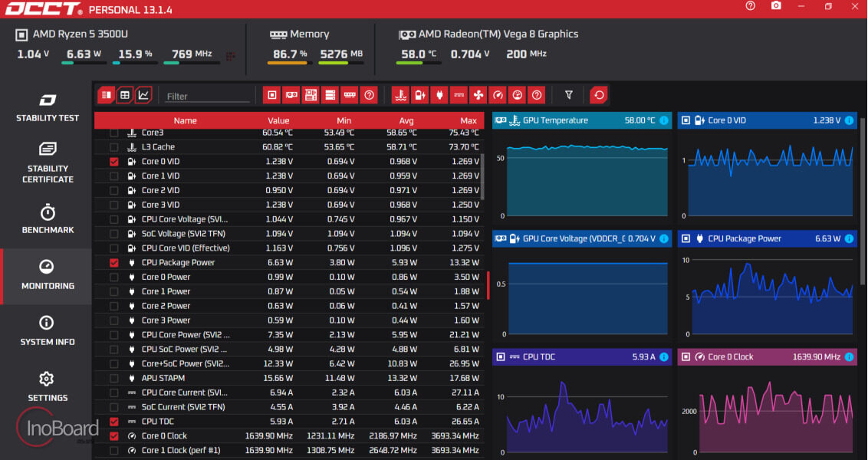Check the Core 1 VID checkbox
This screenshot has height=460, width=868.
click(x=114, y=176)
